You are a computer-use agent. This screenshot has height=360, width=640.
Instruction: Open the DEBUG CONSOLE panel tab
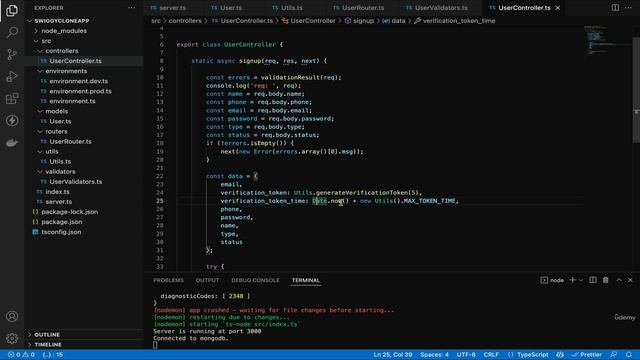[x=255, y=280]
